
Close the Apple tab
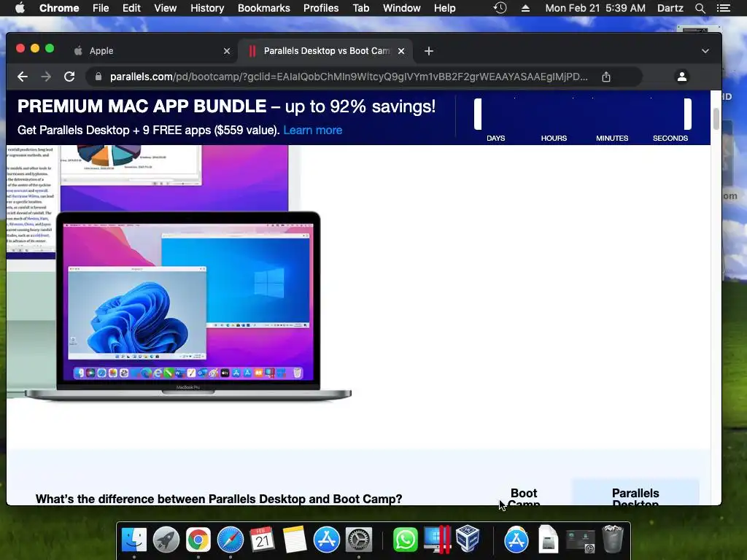tap(227, 51)
